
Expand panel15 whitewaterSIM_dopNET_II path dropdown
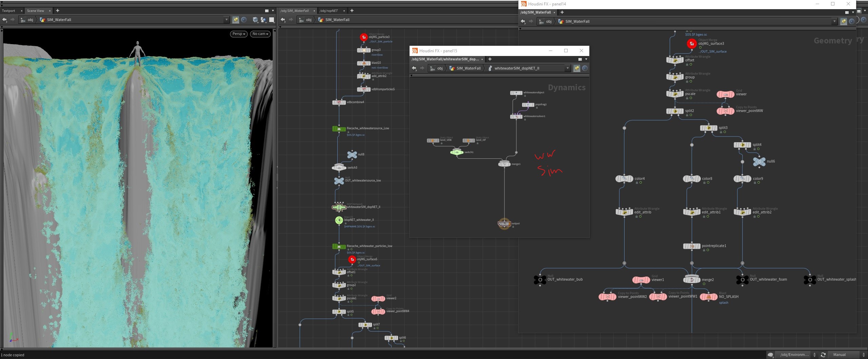567,68
